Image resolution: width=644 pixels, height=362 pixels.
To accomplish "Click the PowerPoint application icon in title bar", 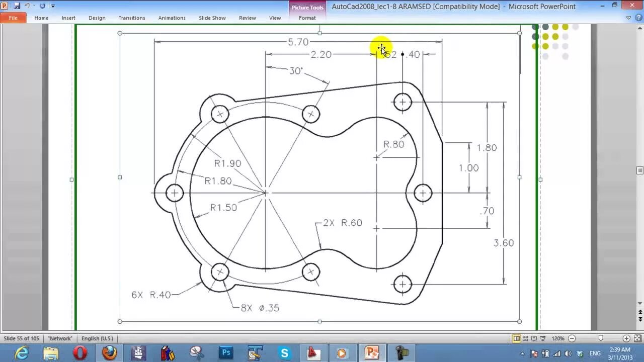I will point(5,6).
